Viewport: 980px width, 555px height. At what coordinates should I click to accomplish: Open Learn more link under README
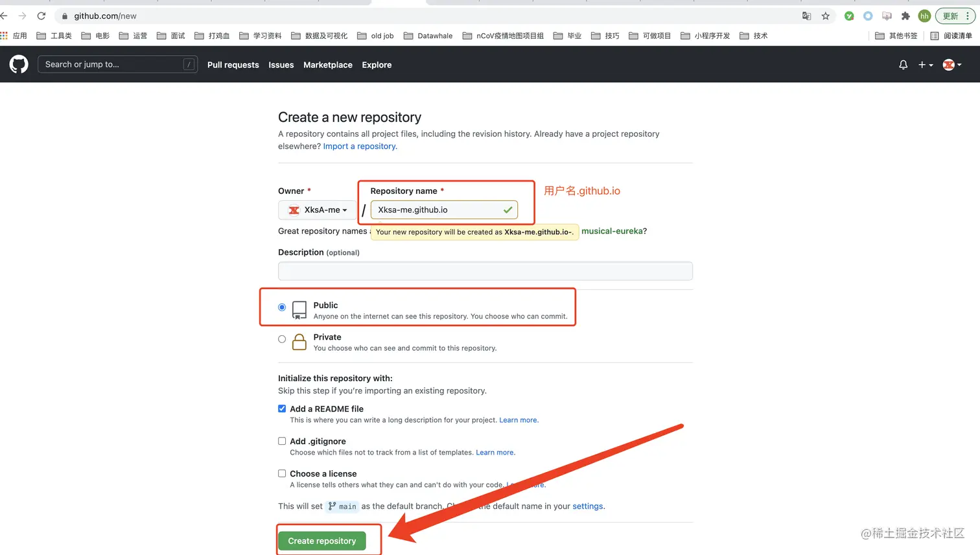[519, 420]
